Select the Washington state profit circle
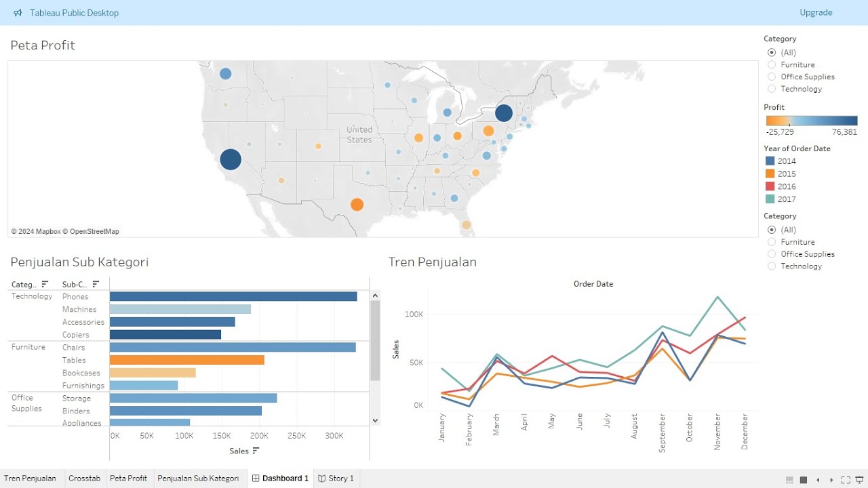Image resolution: width=868 pixels, height=488 pixels. coord(225,74)
